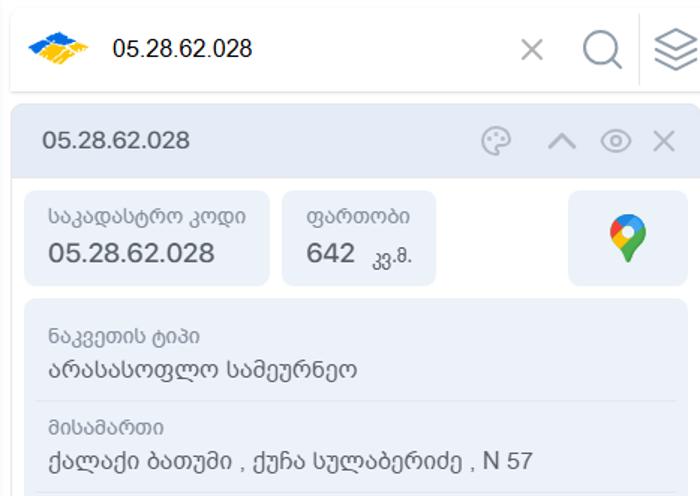Image resolution: width=700 pixels, height=496 pixels.
Task: Click the search box containing 05.28.62.028
Action: (312, 49)
